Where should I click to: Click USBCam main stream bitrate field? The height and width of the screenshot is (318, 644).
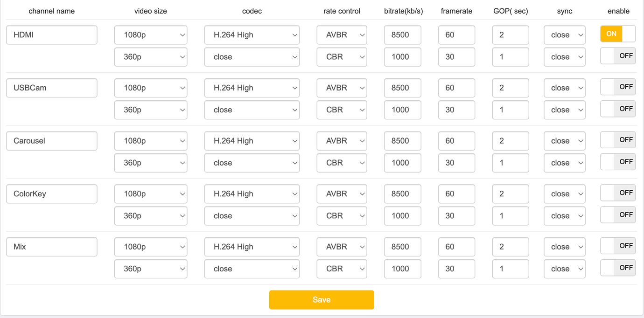click(402, 88)
